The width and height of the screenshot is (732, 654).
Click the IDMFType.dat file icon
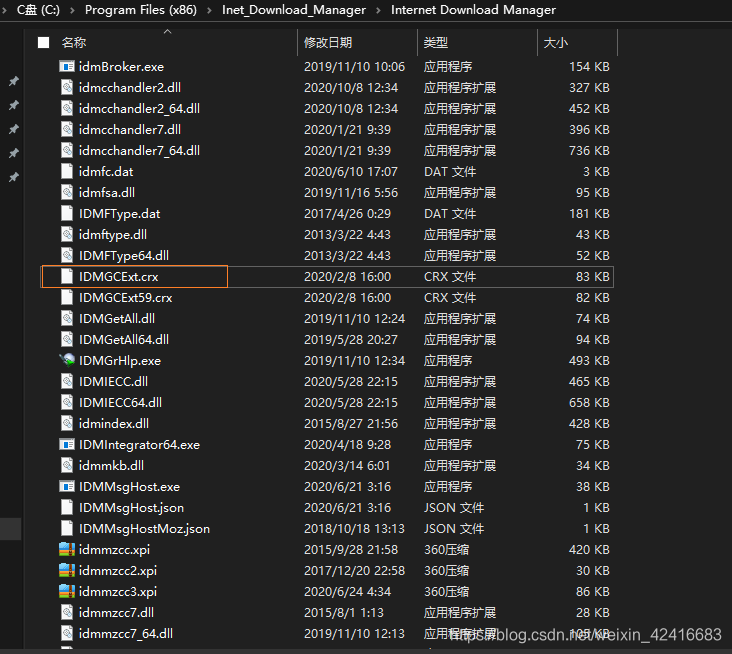click(67, 214)
